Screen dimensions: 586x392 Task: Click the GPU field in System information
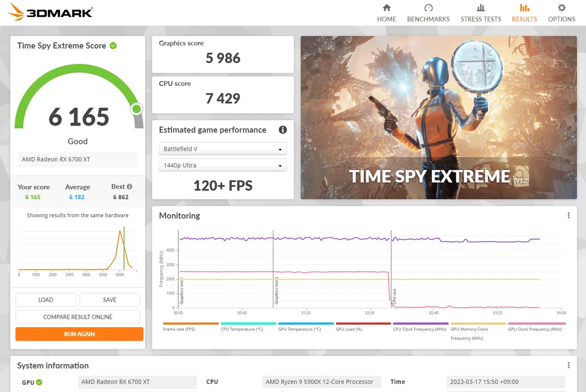click(x=137, y=382)
